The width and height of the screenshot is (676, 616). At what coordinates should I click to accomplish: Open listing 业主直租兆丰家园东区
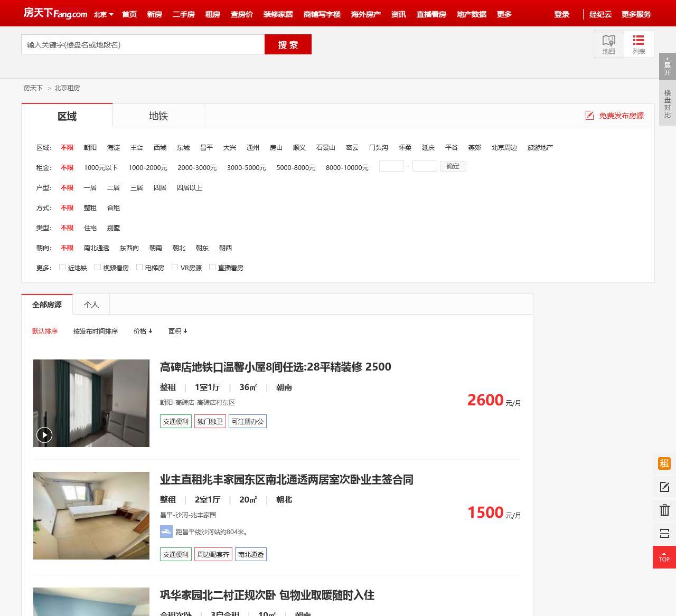tap(287, 479)
